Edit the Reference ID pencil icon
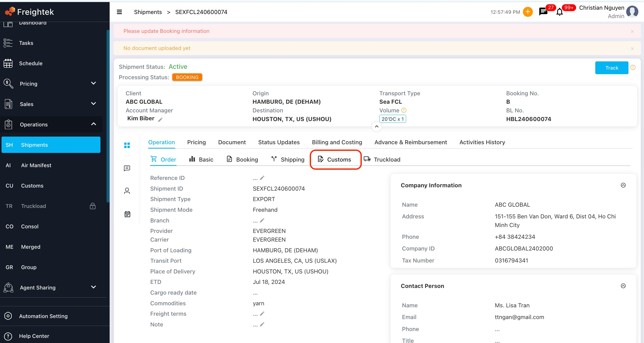Viewport: 644px width, 343px height. (x=262, y=178)
